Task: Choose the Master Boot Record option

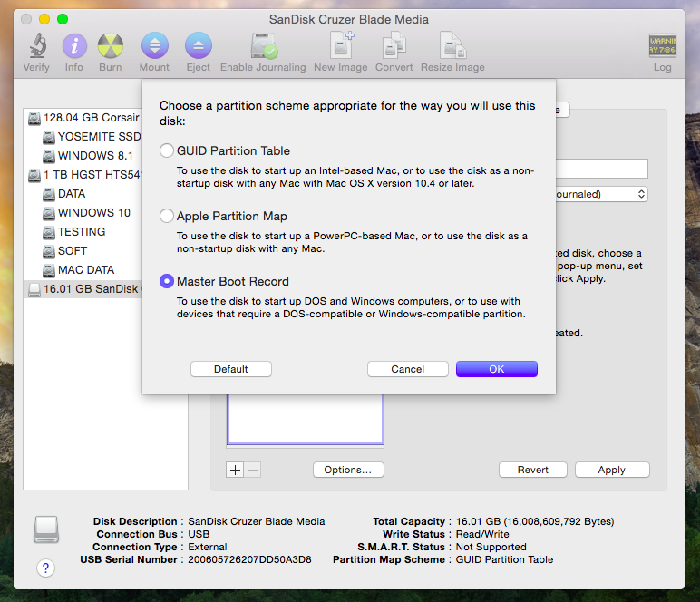Action: click(x=167, y=281)
